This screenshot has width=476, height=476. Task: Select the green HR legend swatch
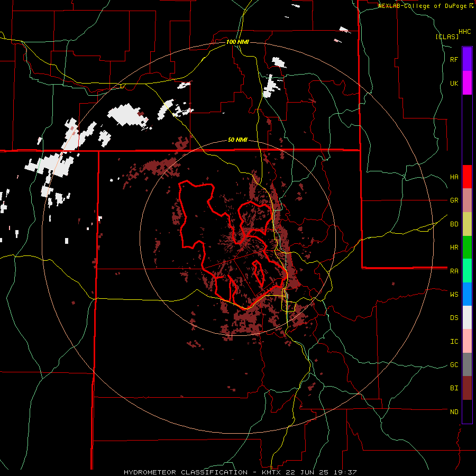click(x=467, y=248)
